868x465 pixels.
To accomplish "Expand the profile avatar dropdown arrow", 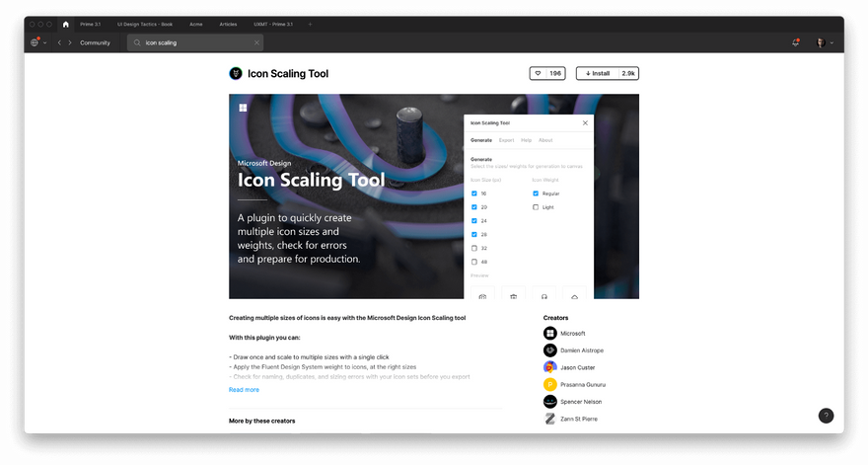I will 832,43.
